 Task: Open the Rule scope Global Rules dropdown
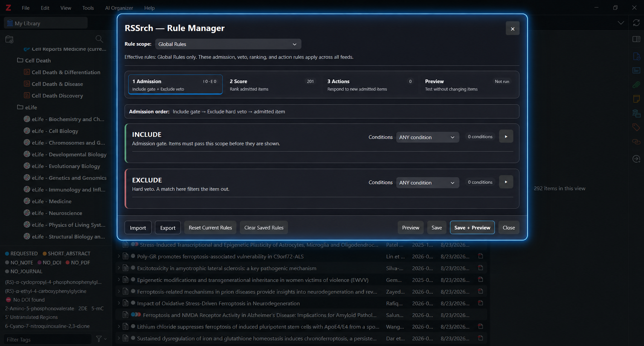pyautogui.click(x=228, y=44)
